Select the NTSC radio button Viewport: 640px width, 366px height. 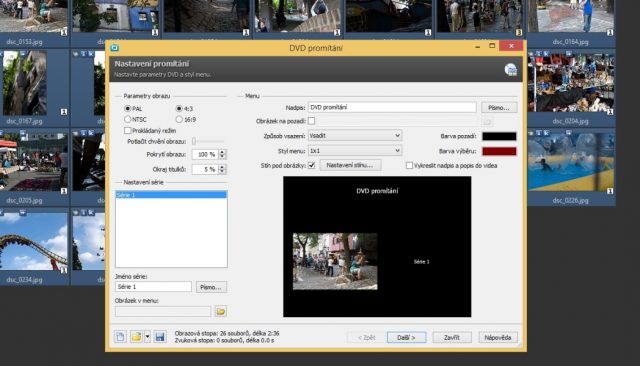point(128,119)
